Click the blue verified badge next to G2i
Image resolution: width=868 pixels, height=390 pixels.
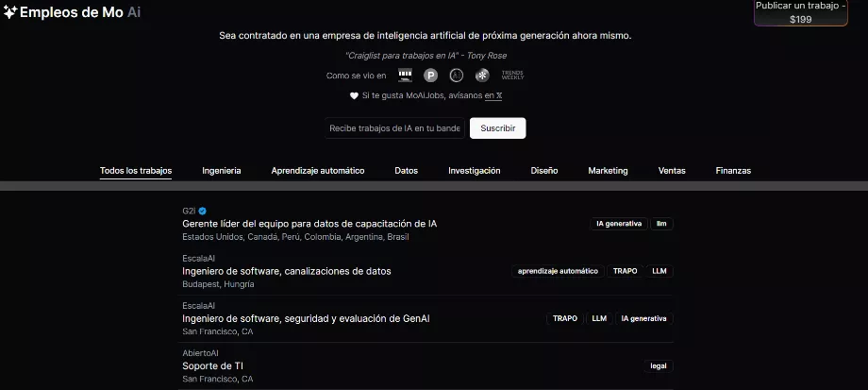(x=203, y=211)
